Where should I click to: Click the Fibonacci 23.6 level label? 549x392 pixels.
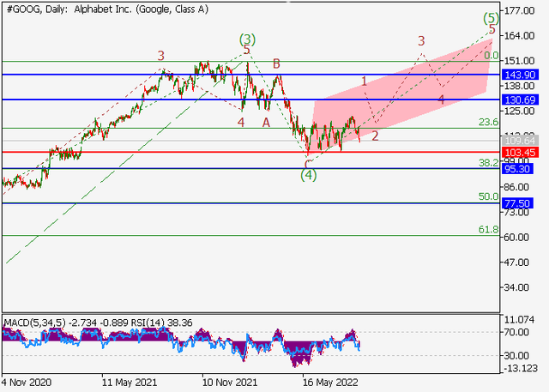pos(489,123)
